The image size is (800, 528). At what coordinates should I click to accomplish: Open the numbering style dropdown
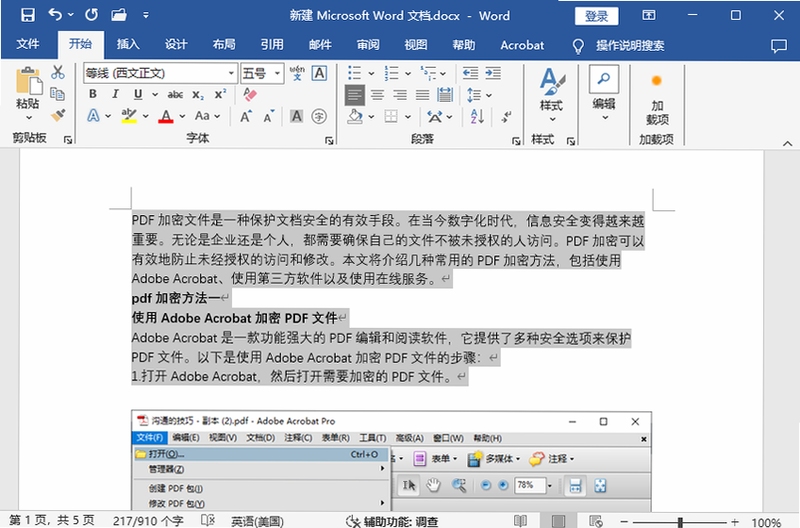coord(408,73)
